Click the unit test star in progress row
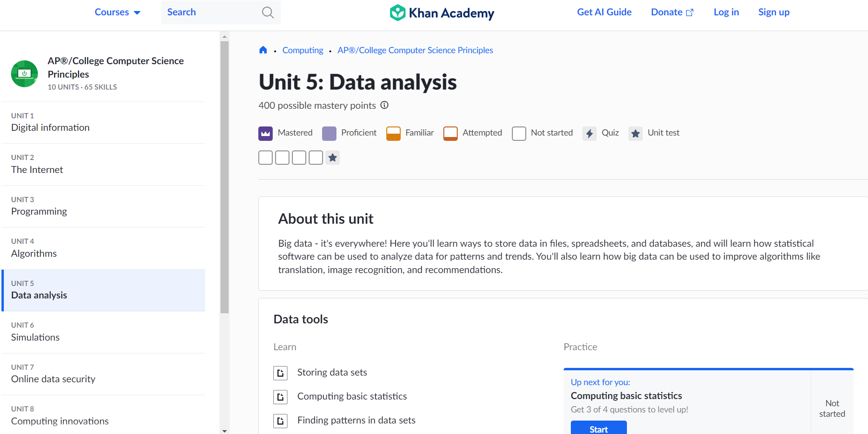Screen dimensions: 868x434 (333, 158)
